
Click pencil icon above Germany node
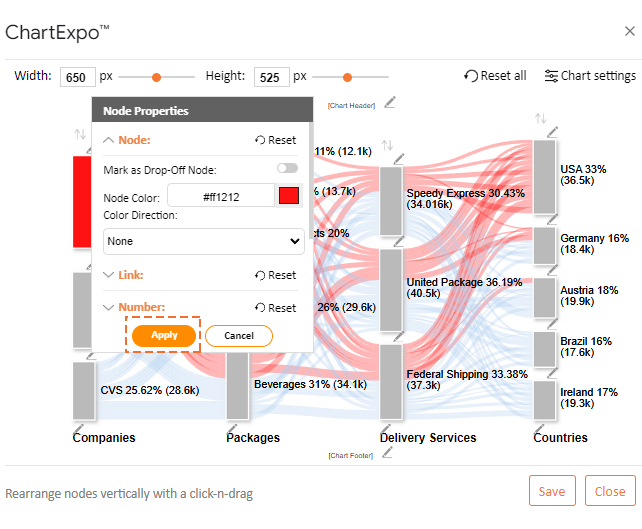click(x=552, y=219)
